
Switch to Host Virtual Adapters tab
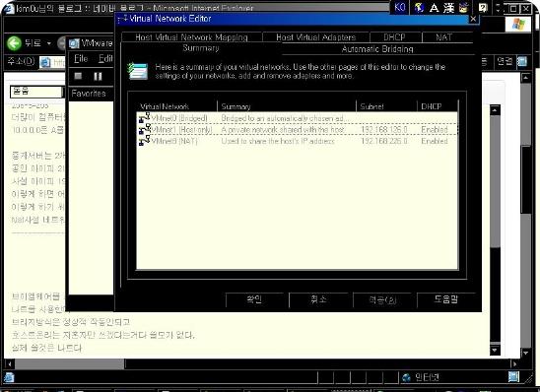coord(315,37)
